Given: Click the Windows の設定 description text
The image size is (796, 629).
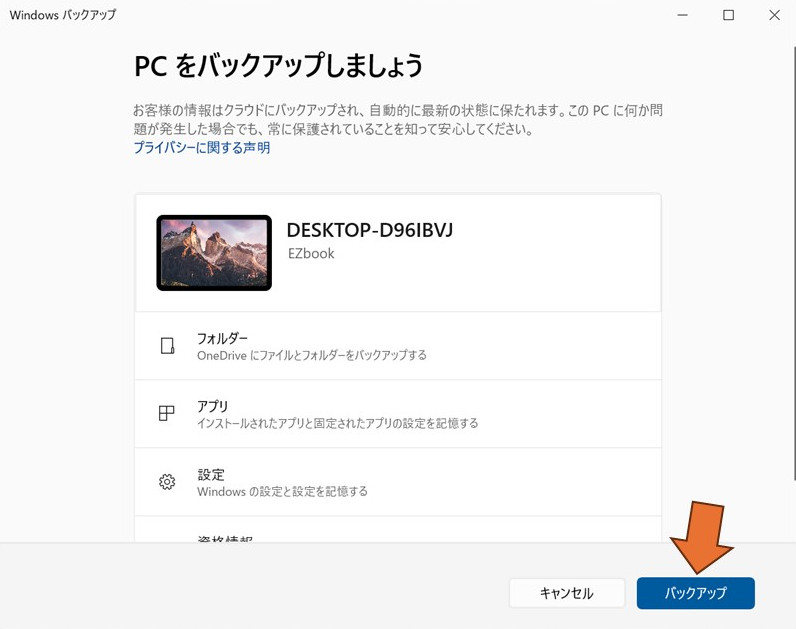Looking at the screenshot, I should point(282,491).
